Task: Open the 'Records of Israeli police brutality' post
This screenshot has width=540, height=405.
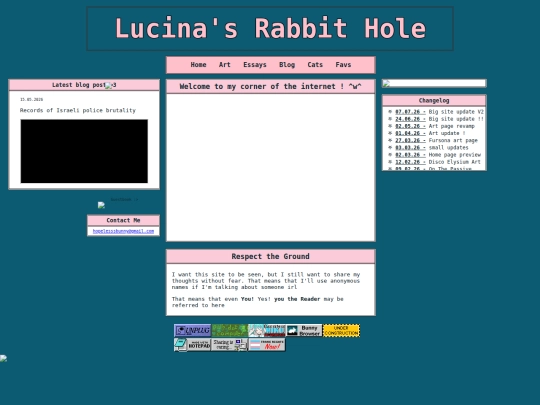Action: 78,110
